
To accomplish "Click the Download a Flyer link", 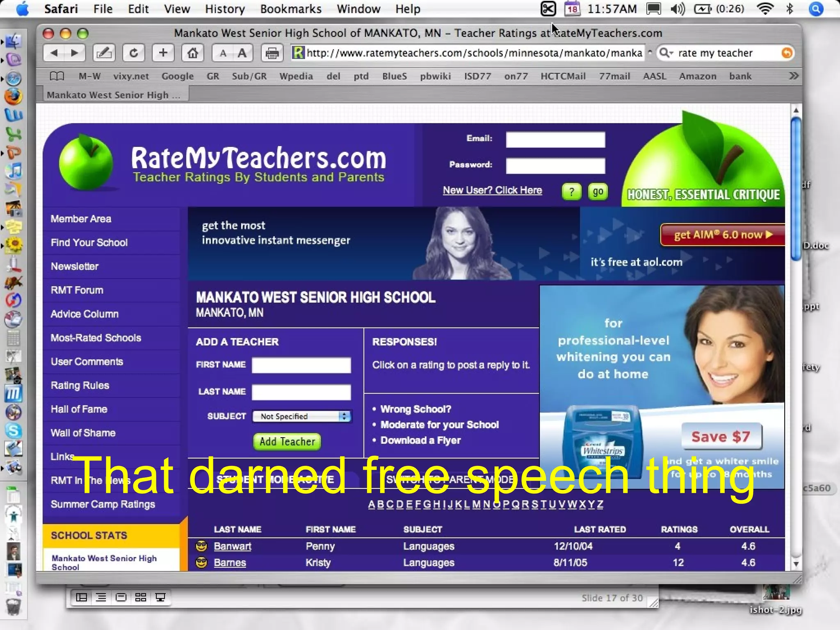I will click(x=420, y=440).
